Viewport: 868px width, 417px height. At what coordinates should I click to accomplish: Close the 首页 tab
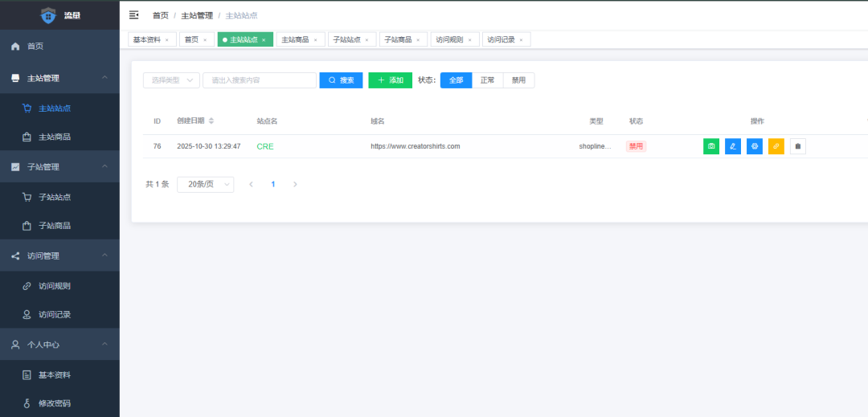(x=205, y=40)
